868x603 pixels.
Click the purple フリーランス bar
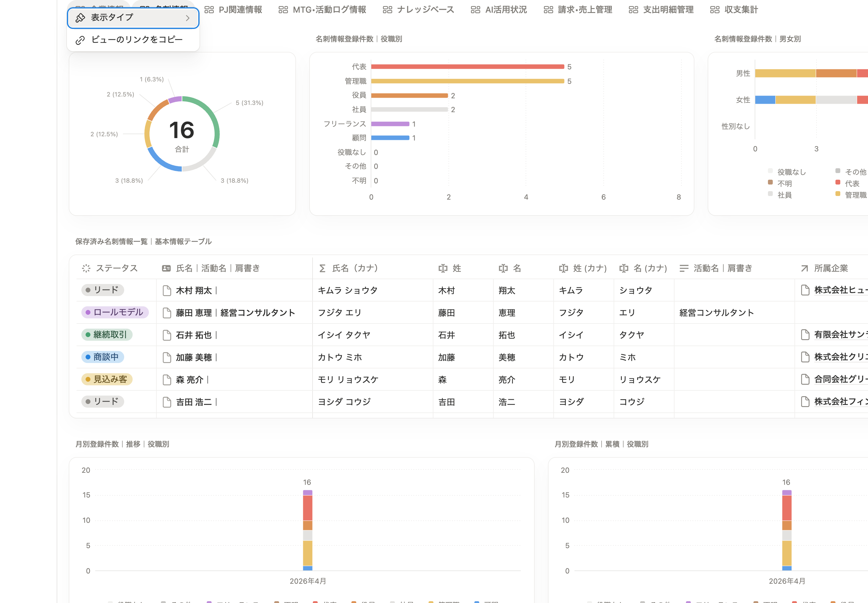390,124
